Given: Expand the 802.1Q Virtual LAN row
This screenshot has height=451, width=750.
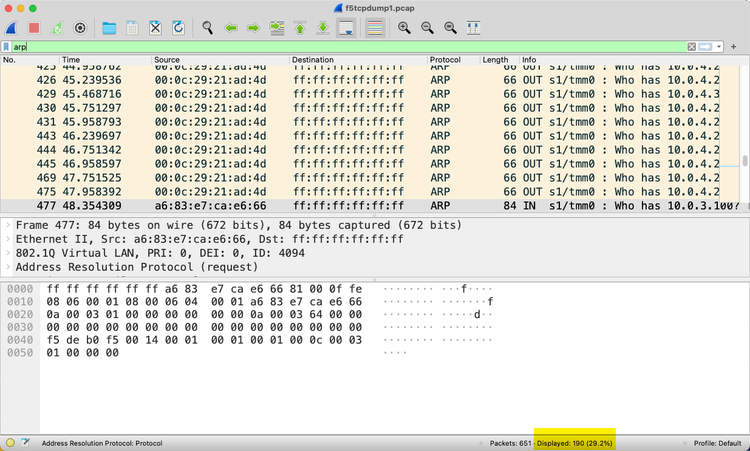Looking at the screenshot, I should pos(9,254).
